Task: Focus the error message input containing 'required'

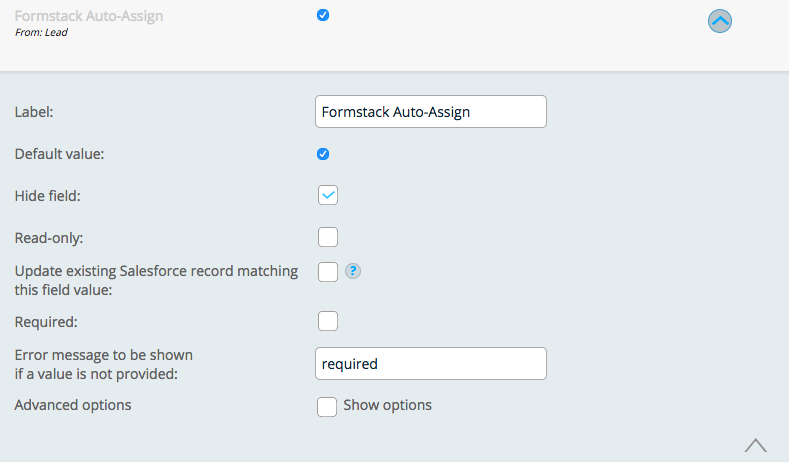Action: (430, 364)
